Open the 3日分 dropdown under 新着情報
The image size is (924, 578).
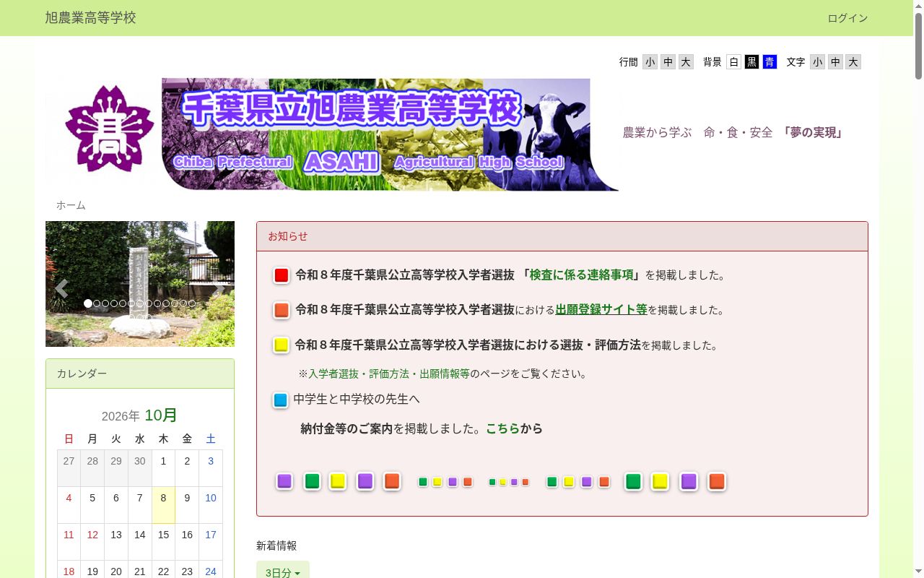coord(283,572)
